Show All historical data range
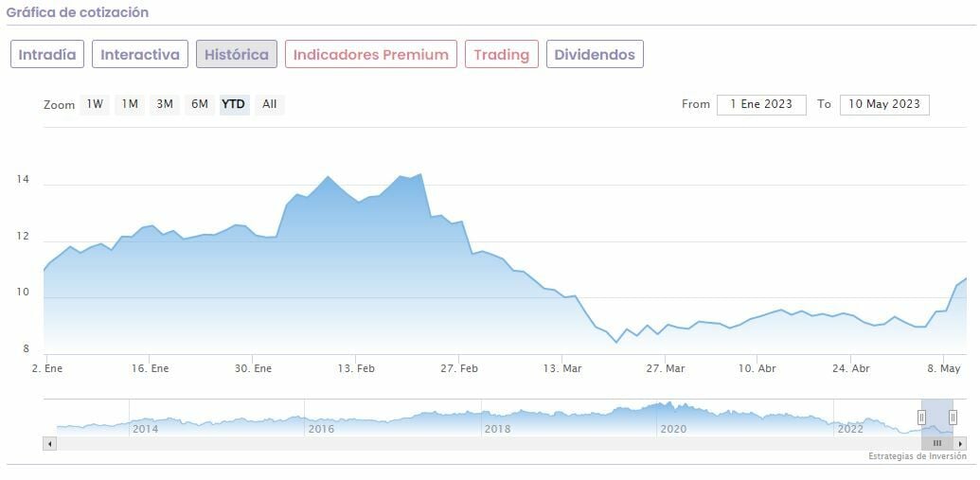The height and width of the screenshot is (480, 980). pos(270,104)
